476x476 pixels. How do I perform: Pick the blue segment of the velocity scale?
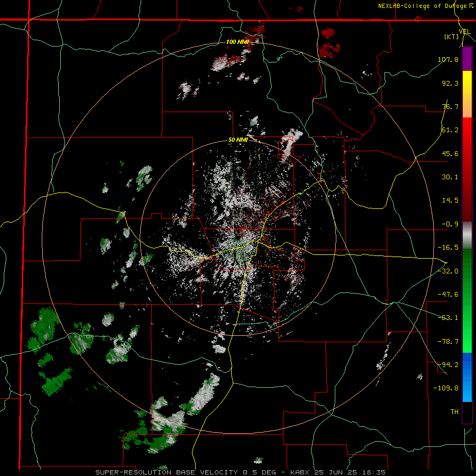pyautogui.click(x=467, y=377)
